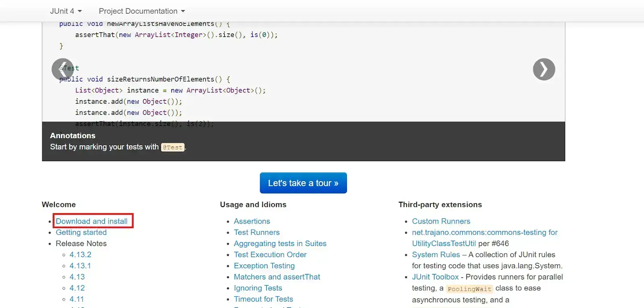Viewport: 644px width, 308px height.
Task: Click the Usage and Idioms heading
Action: tap(253, 205)
